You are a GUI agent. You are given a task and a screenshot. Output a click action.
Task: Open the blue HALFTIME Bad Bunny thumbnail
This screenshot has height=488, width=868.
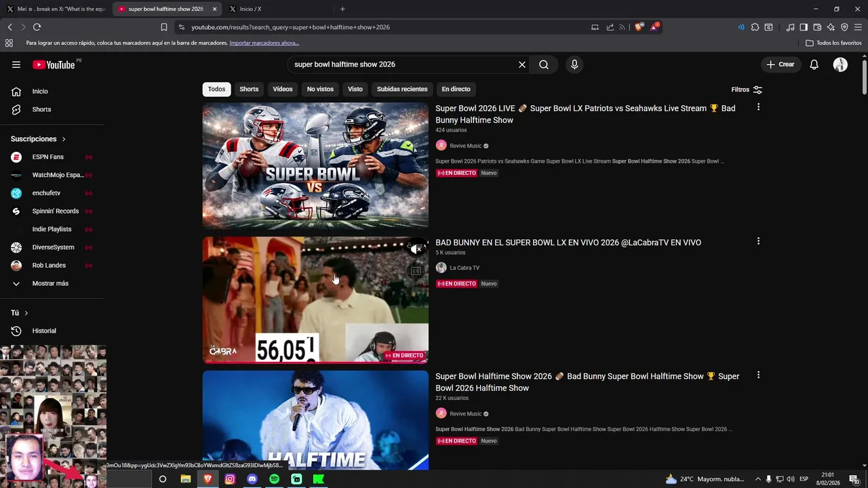pos(315,420)
